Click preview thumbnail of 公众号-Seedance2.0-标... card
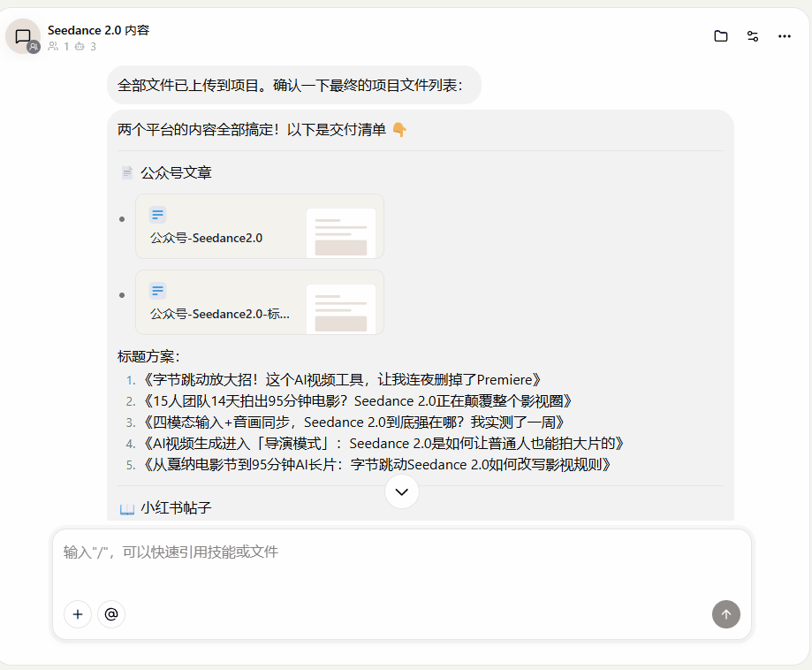 click(x=341, y=309)
